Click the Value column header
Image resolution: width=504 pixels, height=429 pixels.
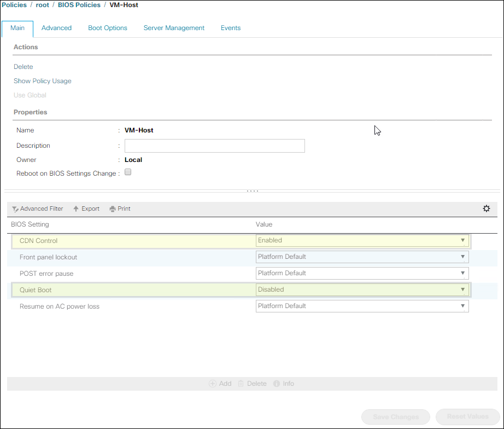coord(264,224)
